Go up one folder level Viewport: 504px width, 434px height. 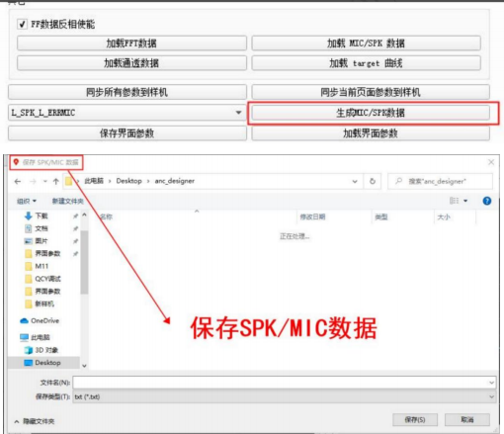click(x=56, y=181)
